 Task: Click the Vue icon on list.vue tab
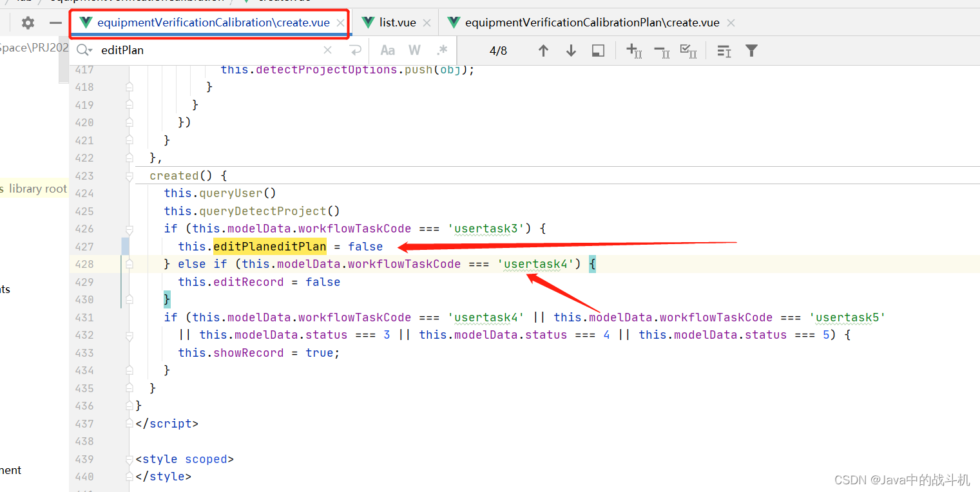(x=368, y=23)
